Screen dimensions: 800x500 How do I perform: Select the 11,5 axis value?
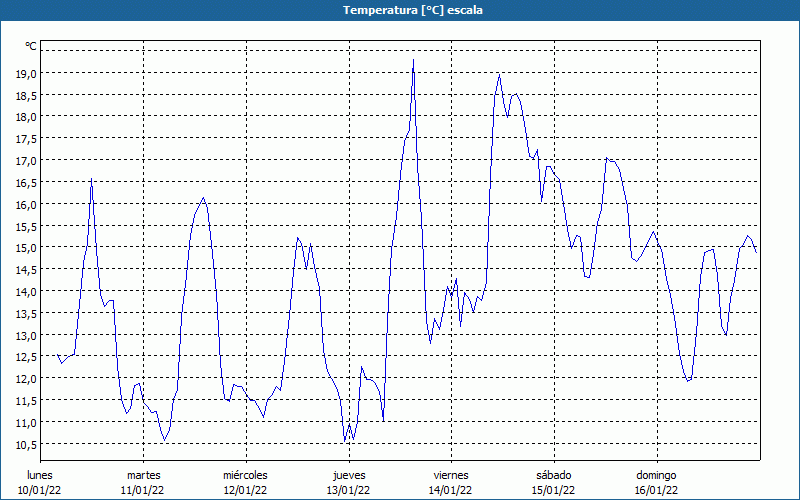click(27, 401)
